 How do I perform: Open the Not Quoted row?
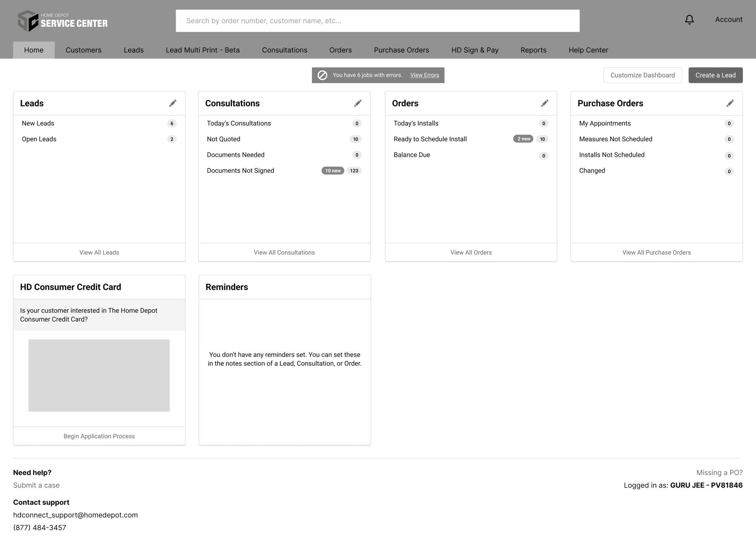coord(284,139)
